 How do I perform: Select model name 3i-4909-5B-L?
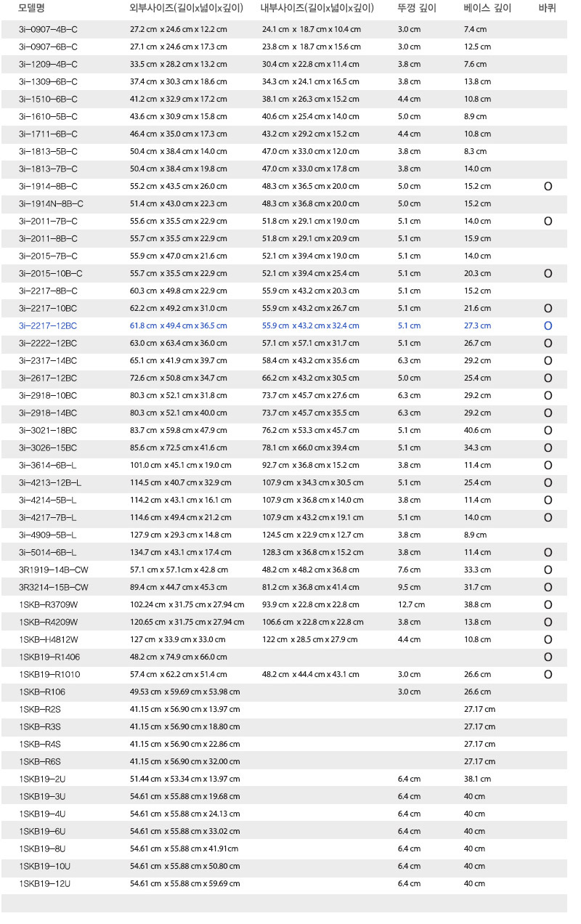click(48, 535)
